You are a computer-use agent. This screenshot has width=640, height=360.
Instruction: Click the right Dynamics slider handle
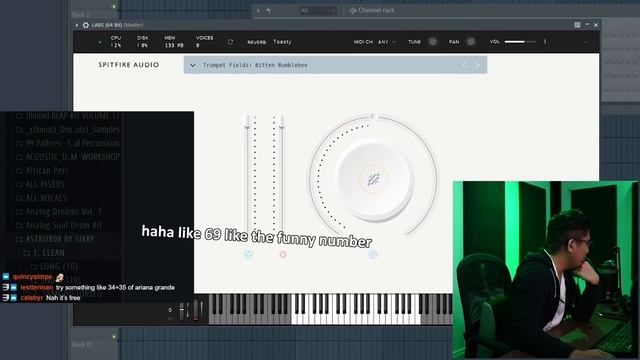[282, 122]
